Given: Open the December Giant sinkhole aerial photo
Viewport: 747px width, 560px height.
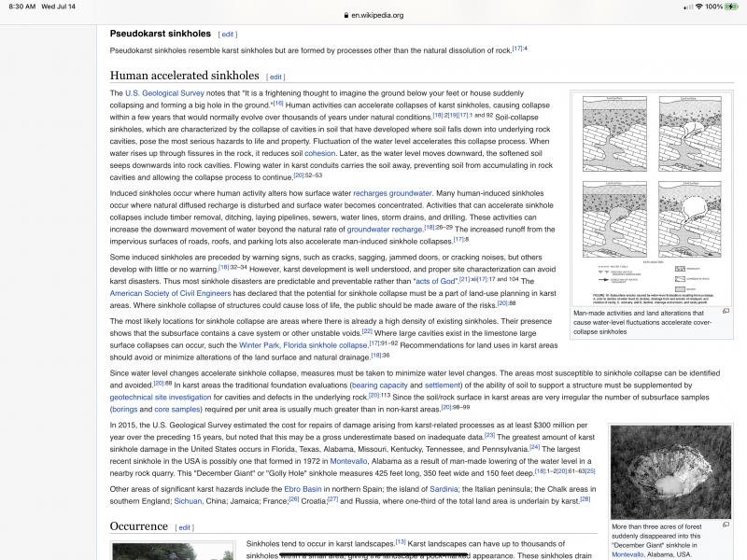Looking at the screenshot, I should pyautogui.click(x=670, y=472).
